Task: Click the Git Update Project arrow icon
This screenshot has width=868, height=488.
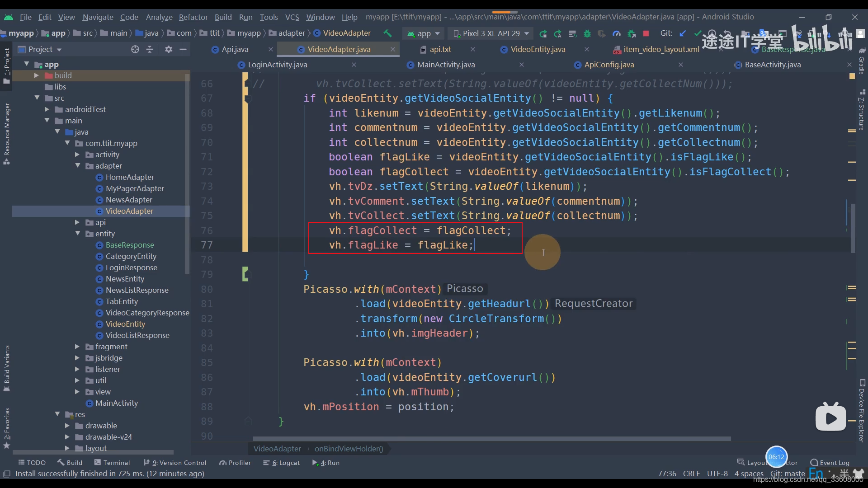Action: [x=683, y=33]
